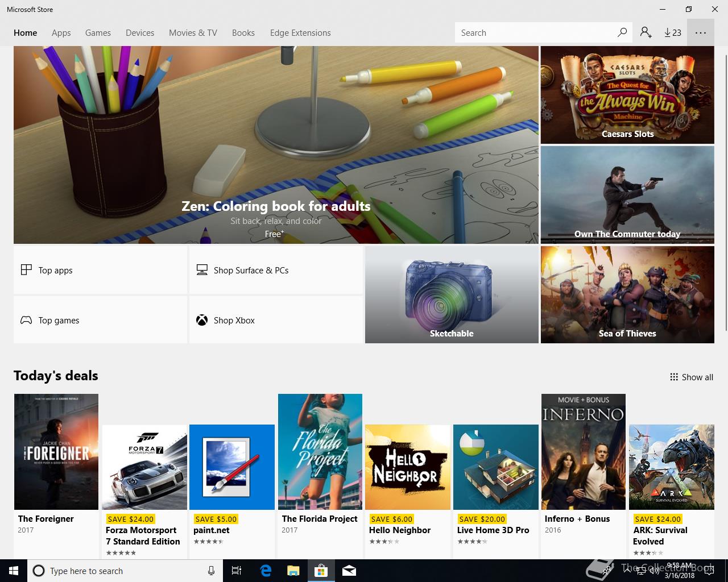The width and height of the screenshot is (728, 582).
Task: Click the Top games controller icon
Action: tap(26, 320)
